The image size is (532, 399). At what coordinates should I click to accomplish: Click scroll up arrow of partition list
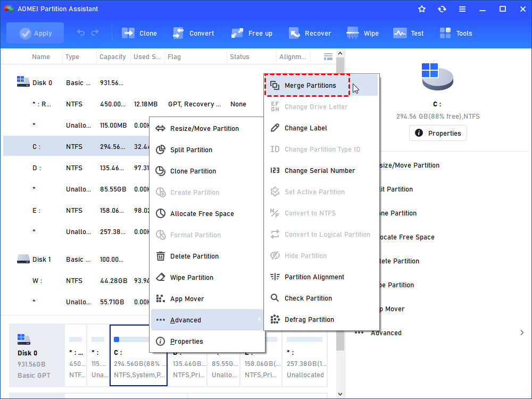340,53
